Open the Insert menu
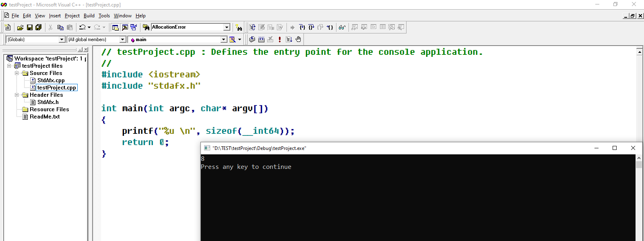Viewport: 644px width, 241px height. pyautogui.click(x=55, y=16)
